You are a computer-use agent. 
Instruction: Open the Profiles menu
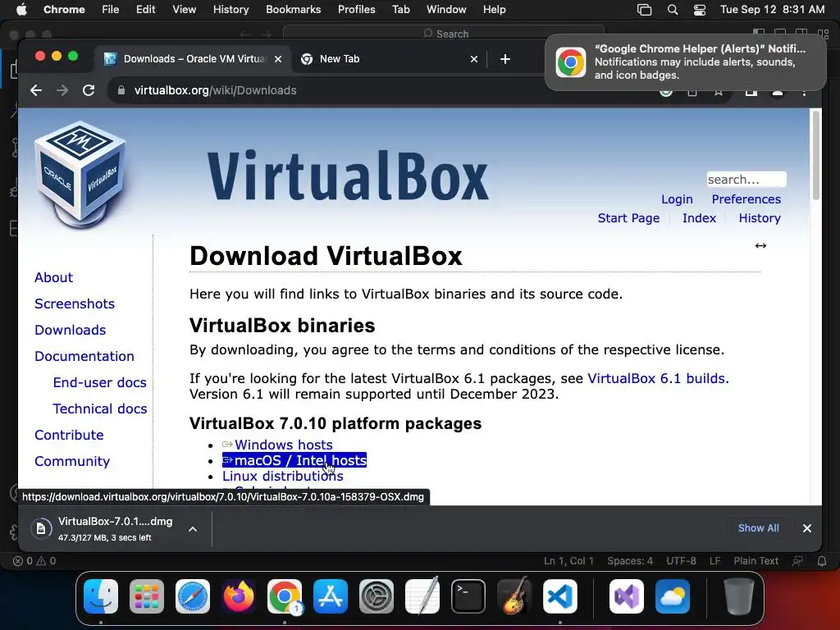coord(356,10)
